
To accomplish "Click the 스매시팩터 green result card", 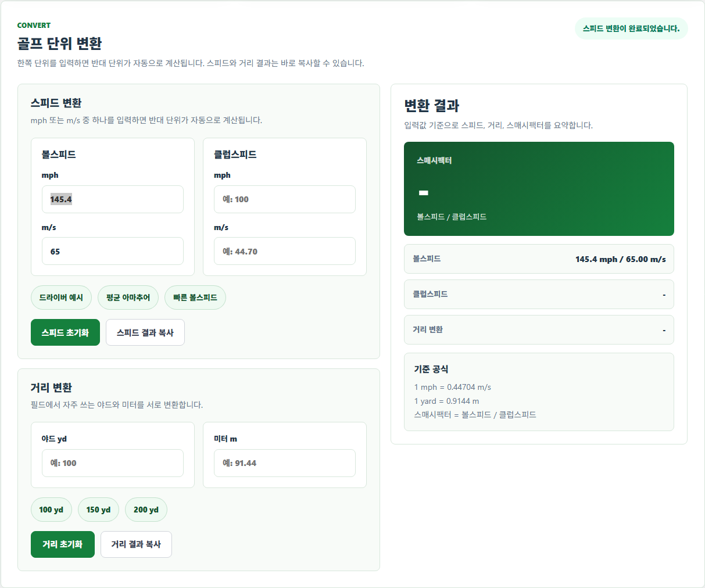I will 539,189.
